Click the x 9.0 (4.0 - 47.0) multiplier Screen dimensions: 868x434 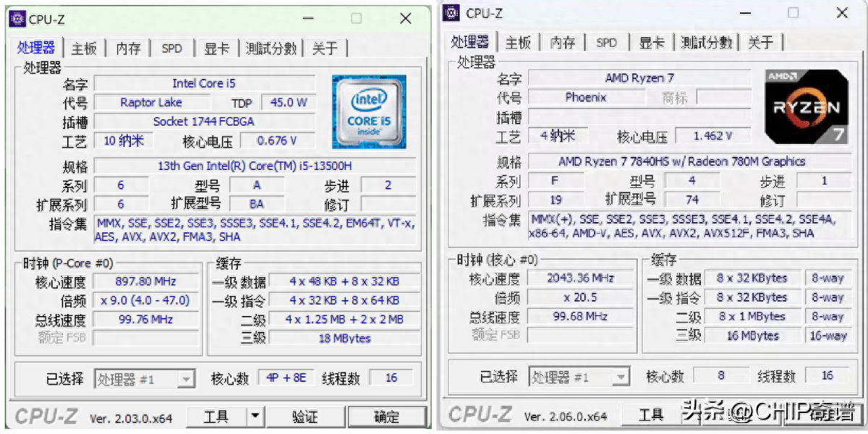[145, 300]
